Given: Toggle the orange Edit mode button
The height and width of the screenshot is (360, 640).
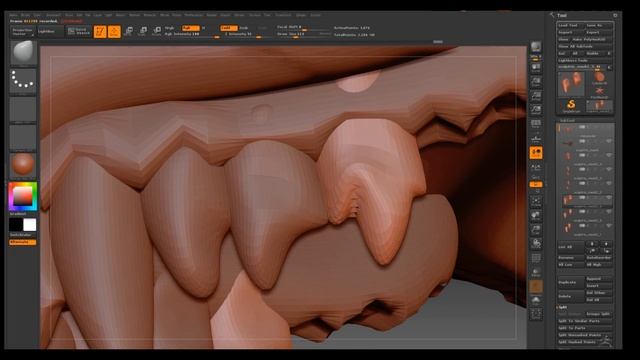Looking at the screenshot, I should (x=100, y=31).
